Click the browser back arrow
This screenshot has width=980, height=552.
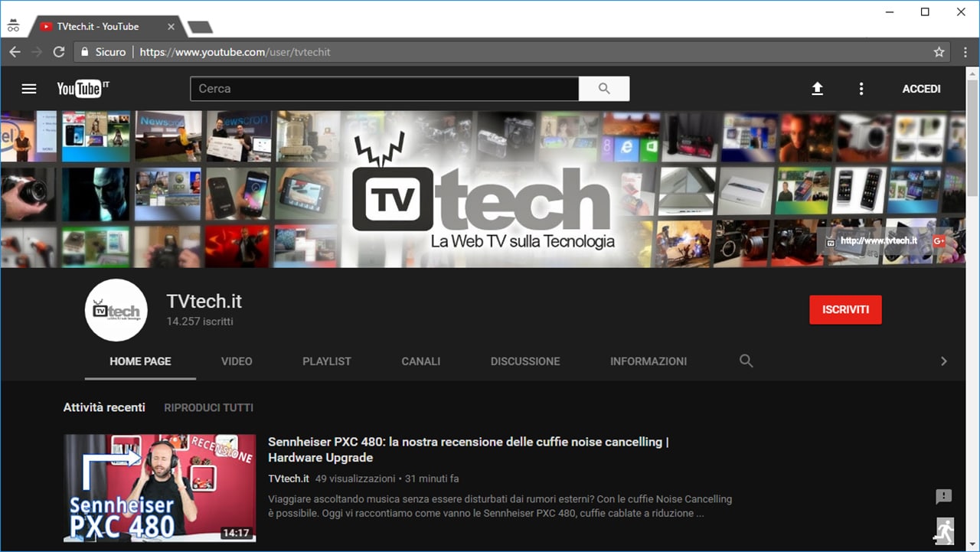(15, 52)
